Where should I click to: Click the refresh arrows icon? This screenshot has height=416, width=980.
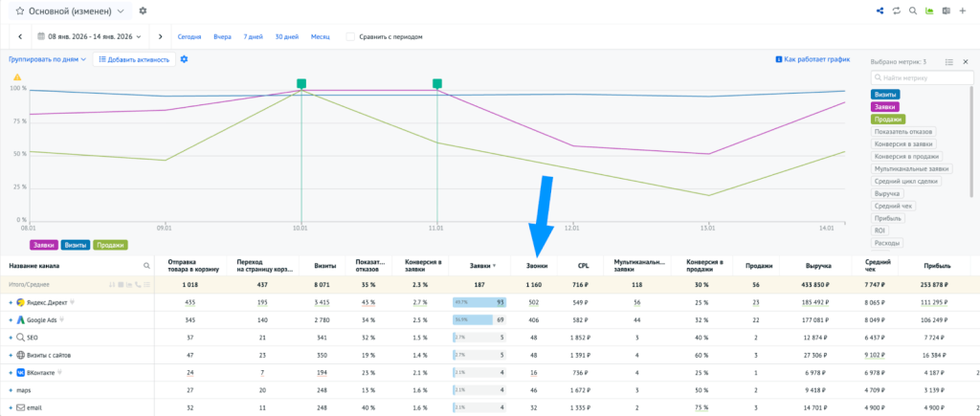click(x=897, y=11)
